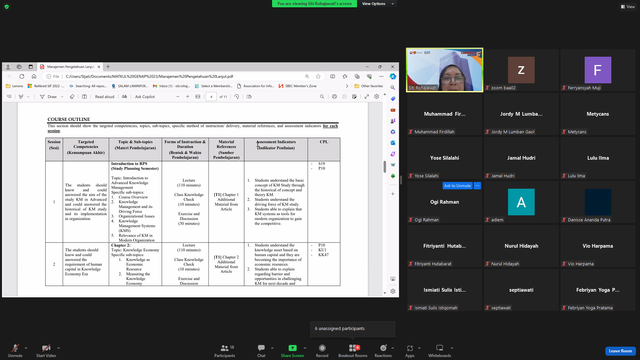640x360 pixels.
Task: Start recording with the Record button
Action: click(322, 350)
